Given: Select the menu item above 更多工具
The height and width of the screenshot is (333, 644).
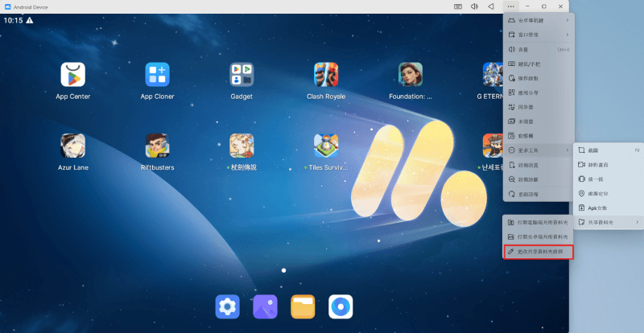Looking at the screenshot, I should tap(539, 136).
